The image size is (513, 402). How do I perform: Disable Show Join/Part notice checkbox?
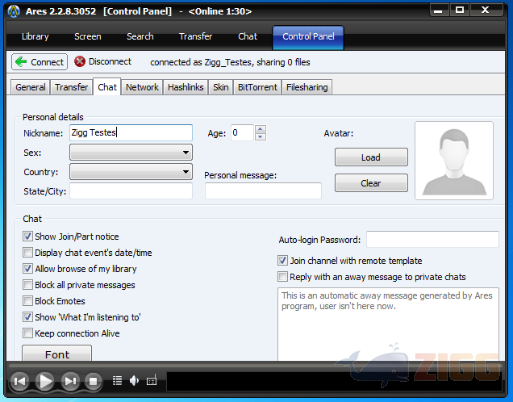coord(28,236)
